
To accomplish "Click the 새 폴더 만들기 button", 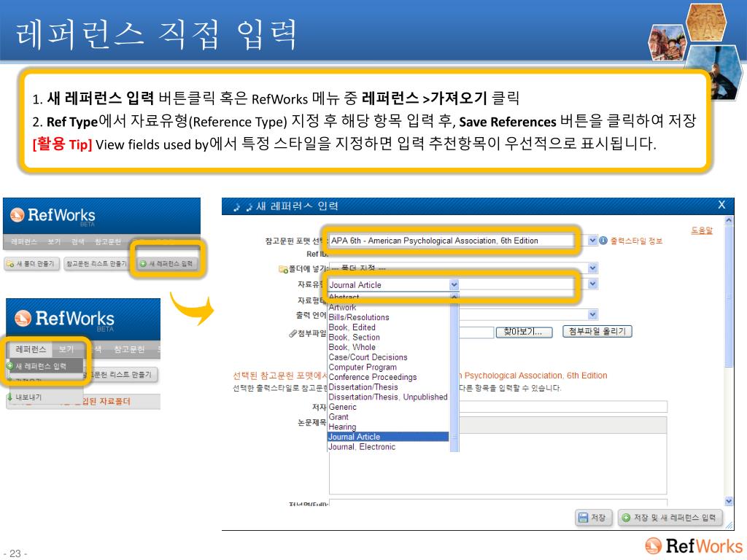I will click(x=31, y=263).
